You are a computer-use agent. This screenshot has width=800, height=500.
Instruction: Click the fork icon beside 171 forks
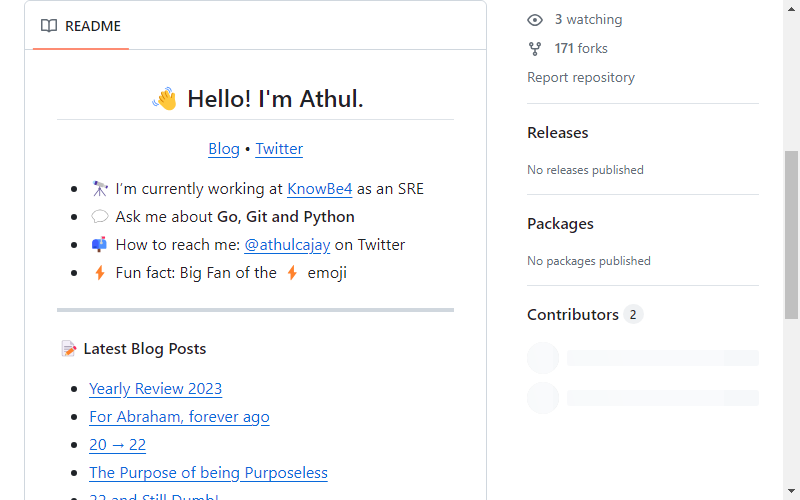coord(535,49)
